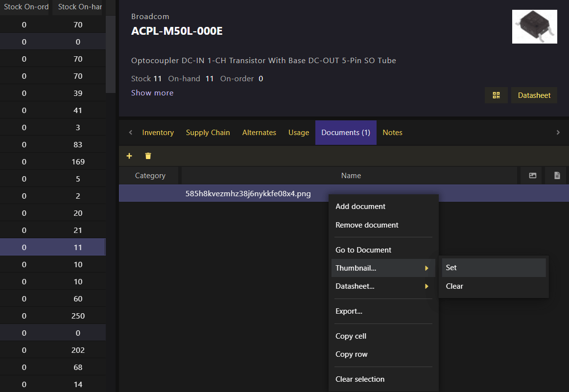The height and width of the screenshot is (392, 569).
Task: Click the ACPL-M50L-000E part title
Action: pyautogui.click(x=177, y=31)
